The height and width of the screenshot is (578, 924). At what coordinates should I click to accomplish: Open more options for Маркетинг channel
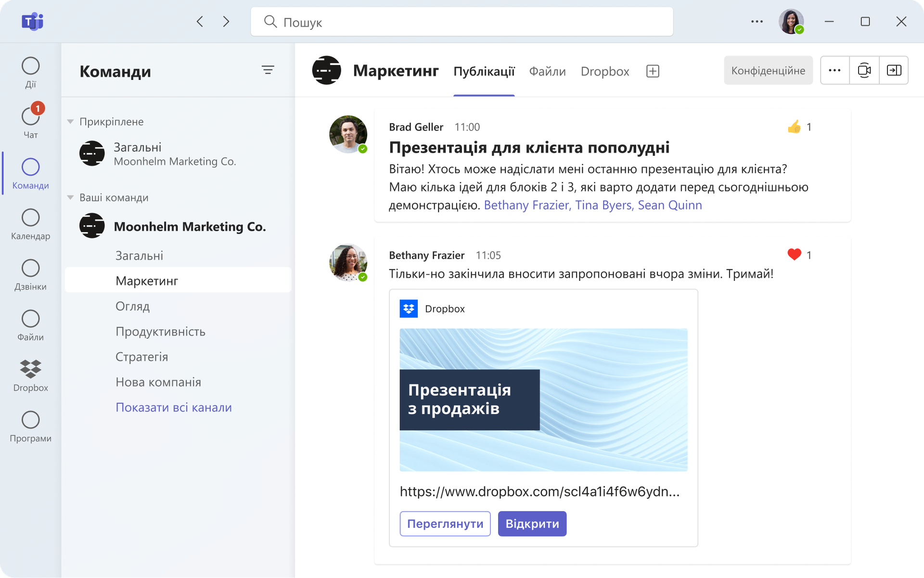(835, 70)
